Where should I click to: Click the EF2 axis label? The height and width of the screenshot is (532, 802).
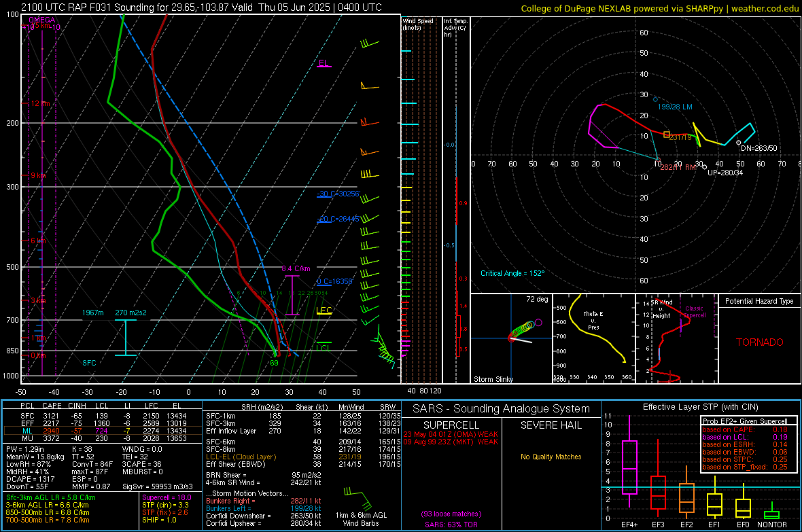tap(686, 525)
